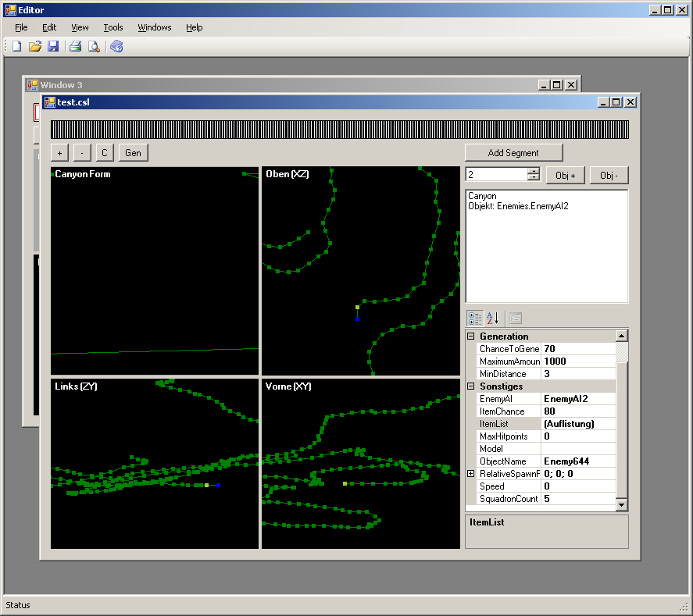The width and height of the screenshot is (693, 616).
Task: Click the plus zoom button
Action: (59, 153)
